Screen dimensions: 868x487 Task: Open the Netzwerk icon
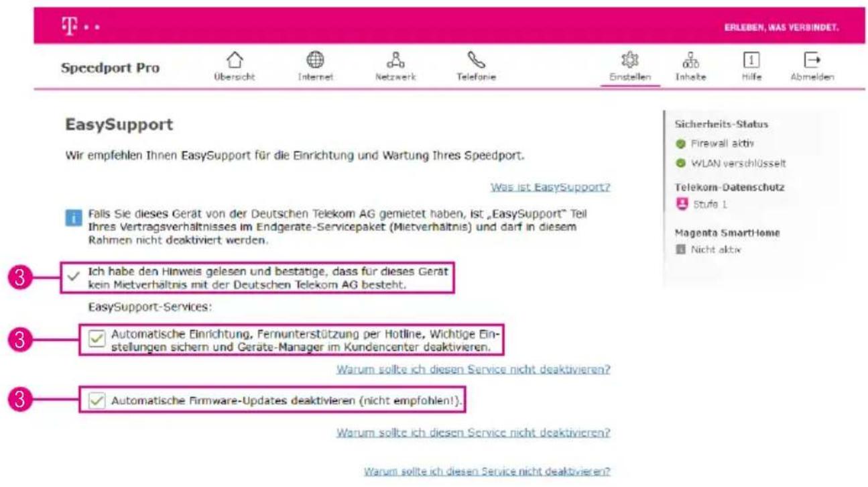[395, 61]
